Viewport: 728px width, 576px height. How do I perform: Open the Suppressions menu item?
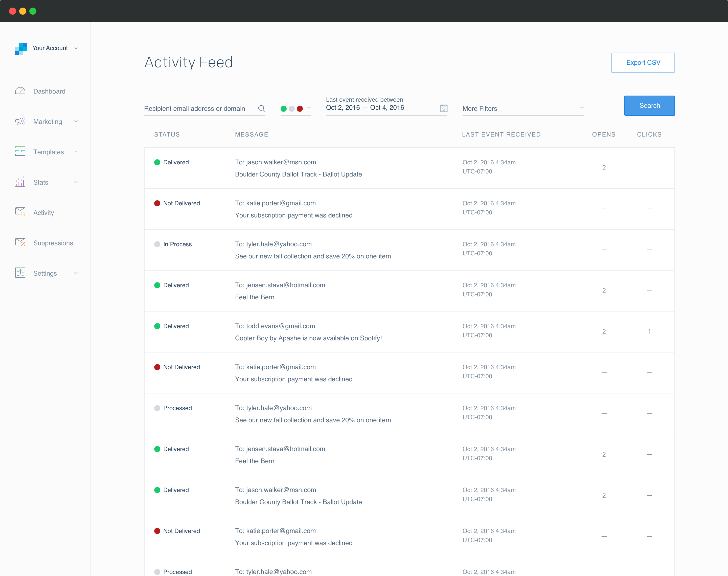(x=53, y=243)
